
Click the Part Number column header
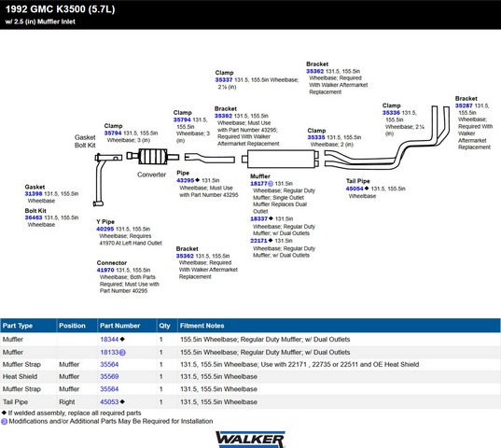pos(119,326)
